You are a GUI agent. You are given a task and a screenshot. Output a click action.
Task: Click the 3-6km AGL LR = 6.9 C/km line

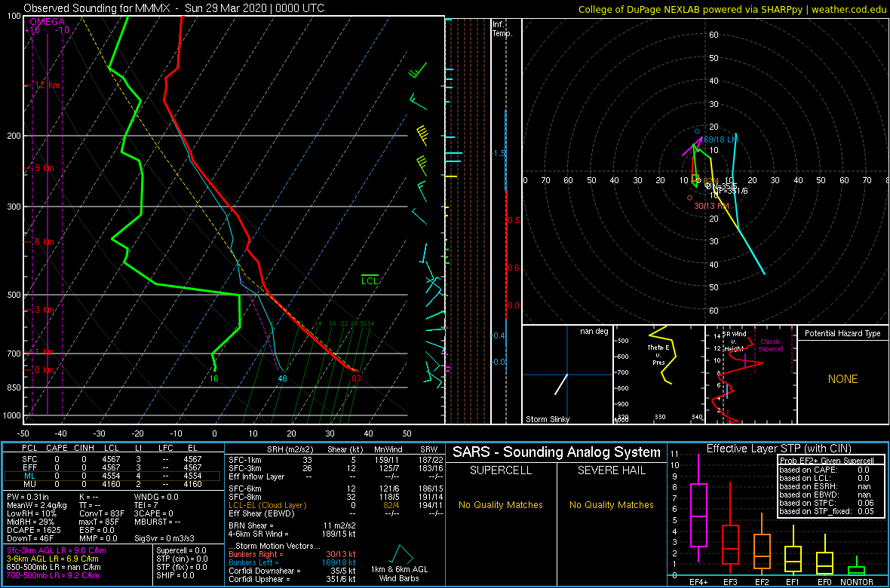coord(54,559)
